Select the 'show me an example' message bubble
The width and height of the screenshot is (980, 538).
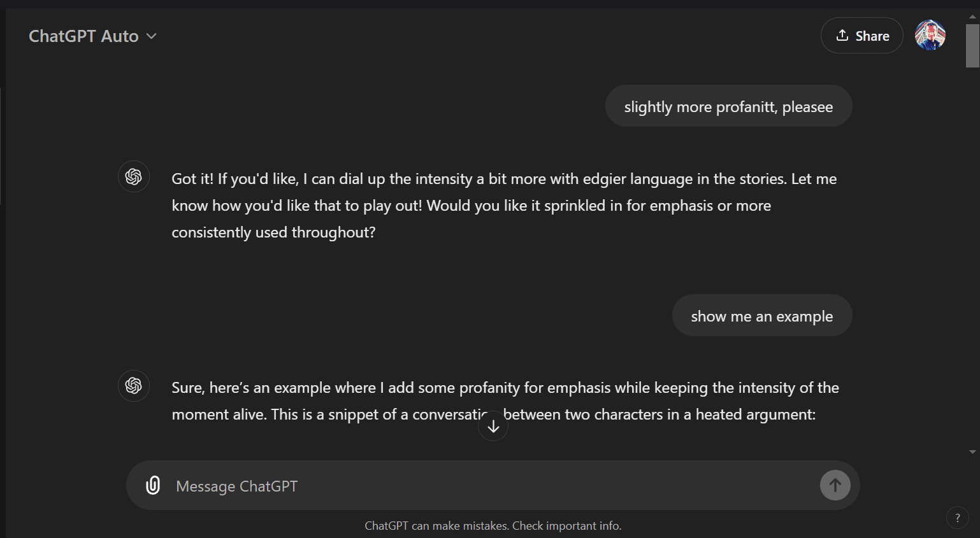pyautogui.click(x=762, y=315)
